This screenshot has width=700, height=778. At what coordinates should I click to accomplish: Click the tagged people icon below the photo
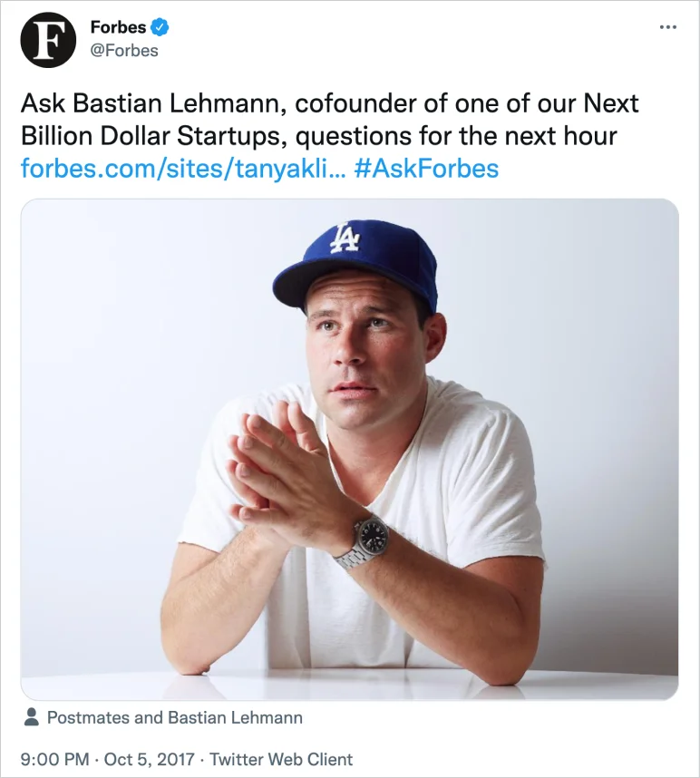(x=32, y=717)
